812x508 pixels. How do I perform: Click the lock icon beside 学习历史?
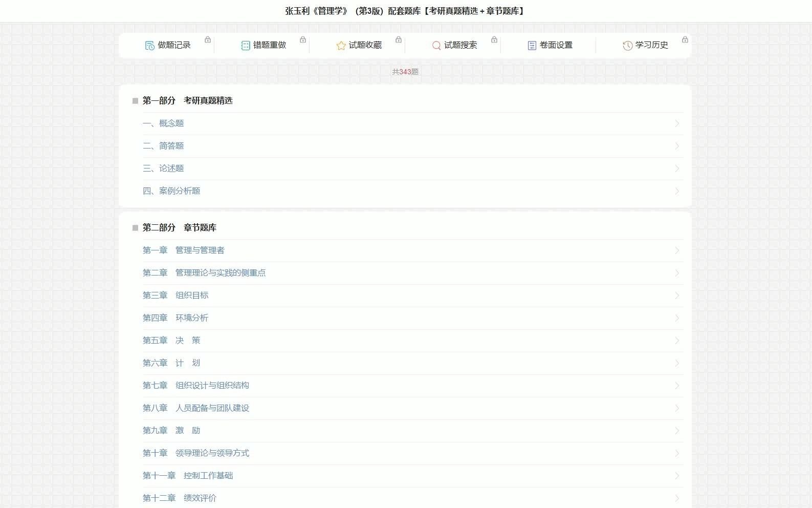click(685, 39)
